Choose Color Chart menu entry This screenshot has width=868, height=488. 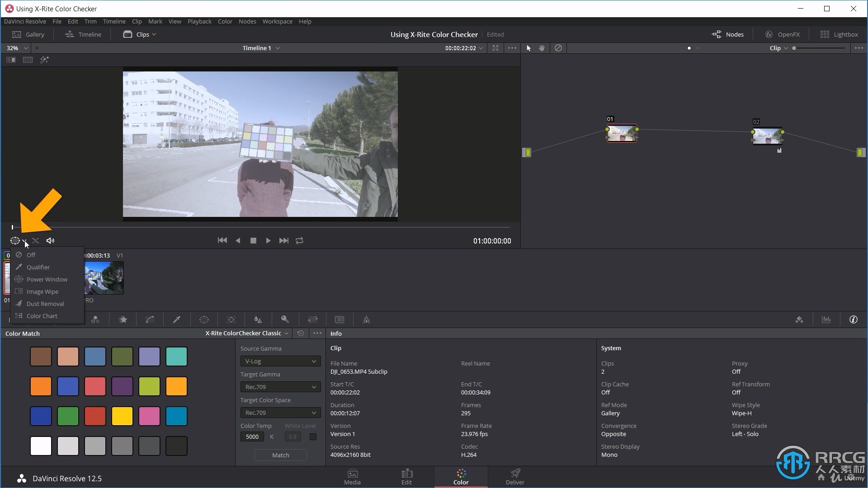47,316
